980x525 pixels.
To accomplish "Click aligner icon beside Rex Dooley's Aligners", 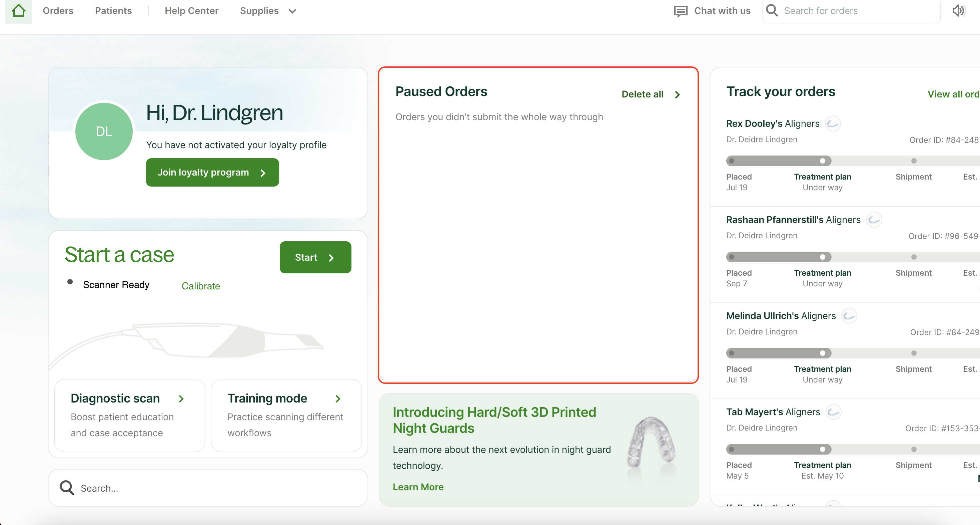I will [x=833, y=124].
